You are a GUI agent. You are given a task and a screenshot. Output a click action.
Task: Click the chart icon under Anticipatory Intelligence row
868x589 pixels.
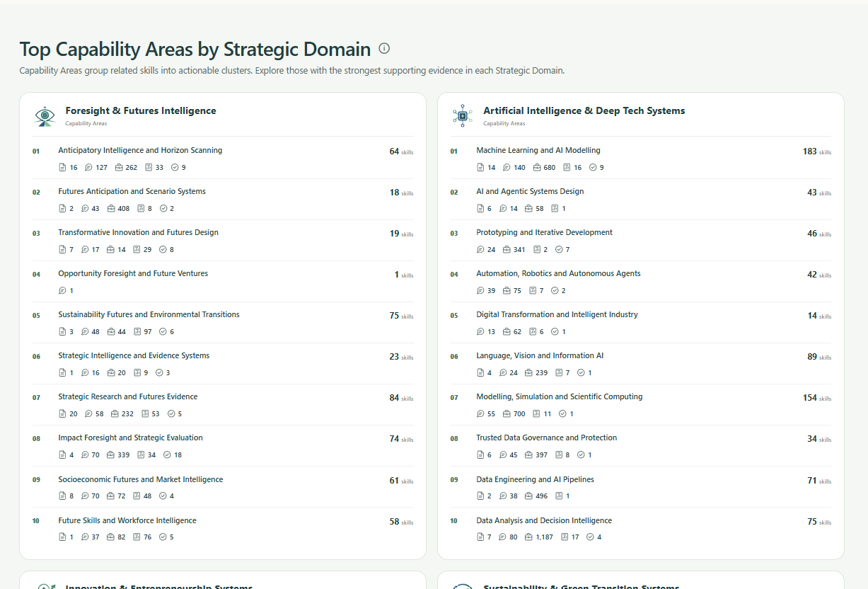pyautogui.click(x=149, y=168)
